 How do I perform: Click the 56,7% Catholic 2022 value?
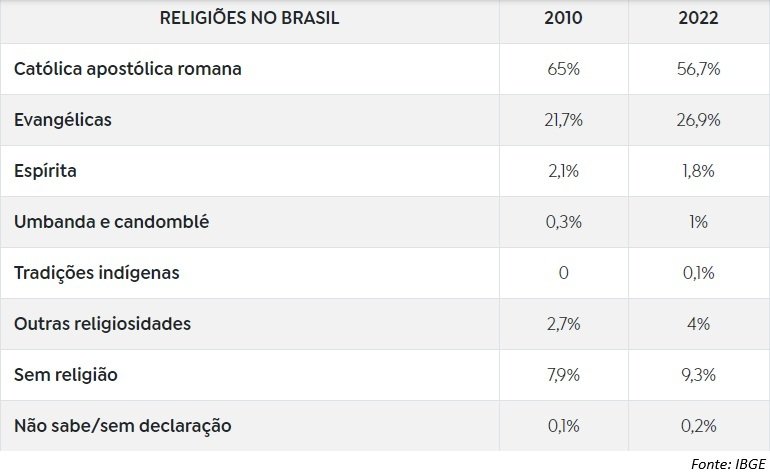tap(698, 69)
